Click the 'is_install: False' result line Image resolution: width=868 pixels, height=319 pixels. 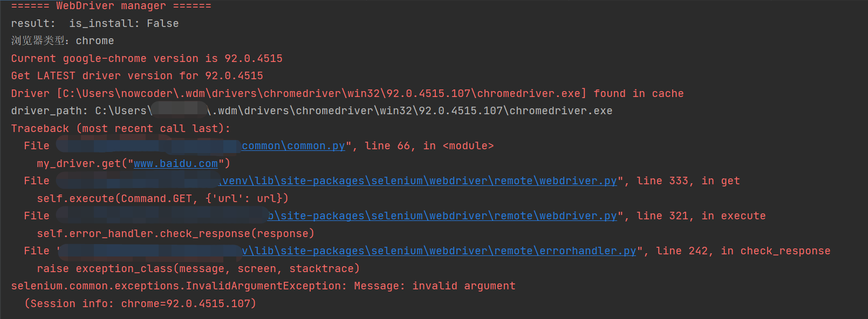click(95, 24)
